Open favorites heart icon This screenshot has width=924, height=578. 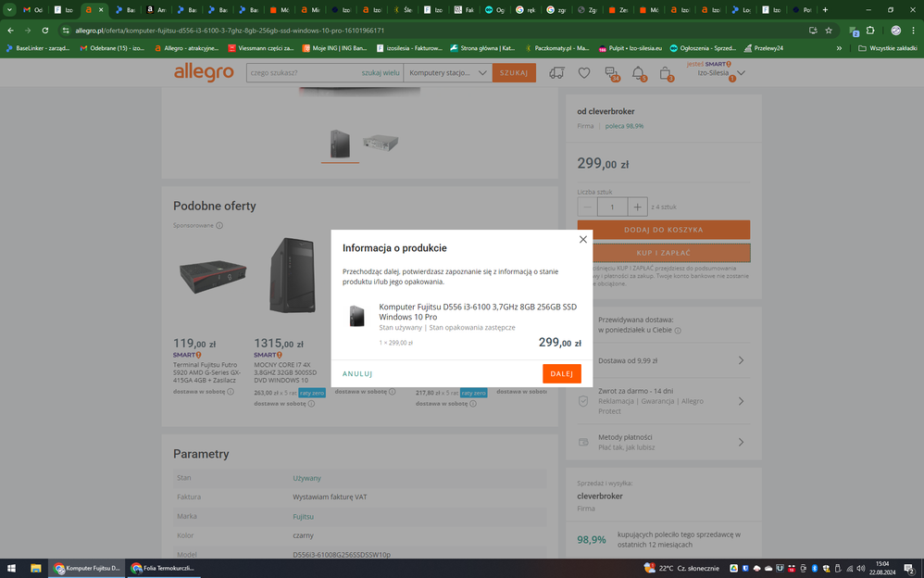pos(584,72)
